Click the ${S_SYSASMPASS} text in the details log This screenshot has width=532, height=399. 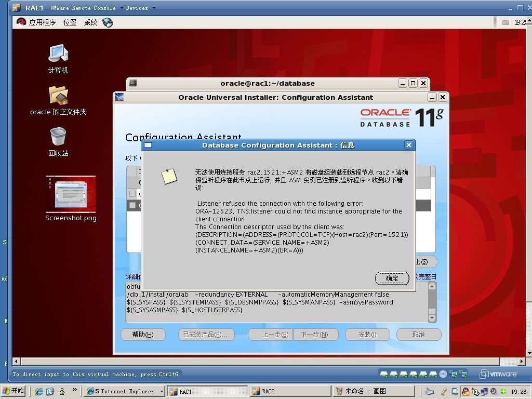(152, 310)
